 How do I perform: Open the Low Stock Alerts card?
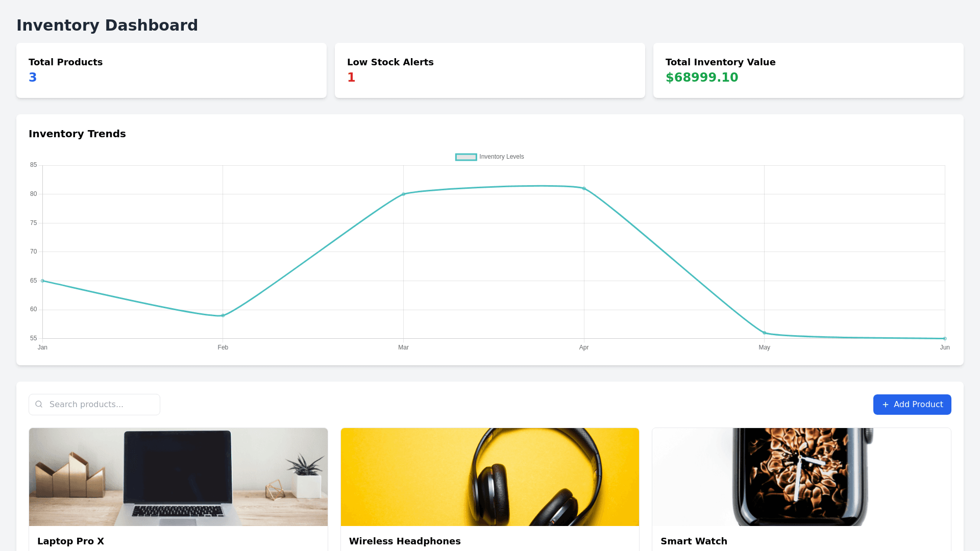tap(489, 70)
